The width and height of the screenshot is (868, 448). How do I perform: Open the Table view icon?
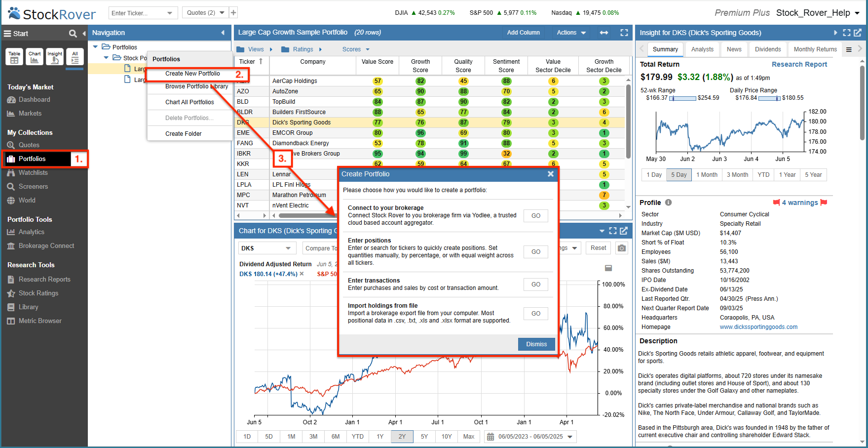(14, 57)
